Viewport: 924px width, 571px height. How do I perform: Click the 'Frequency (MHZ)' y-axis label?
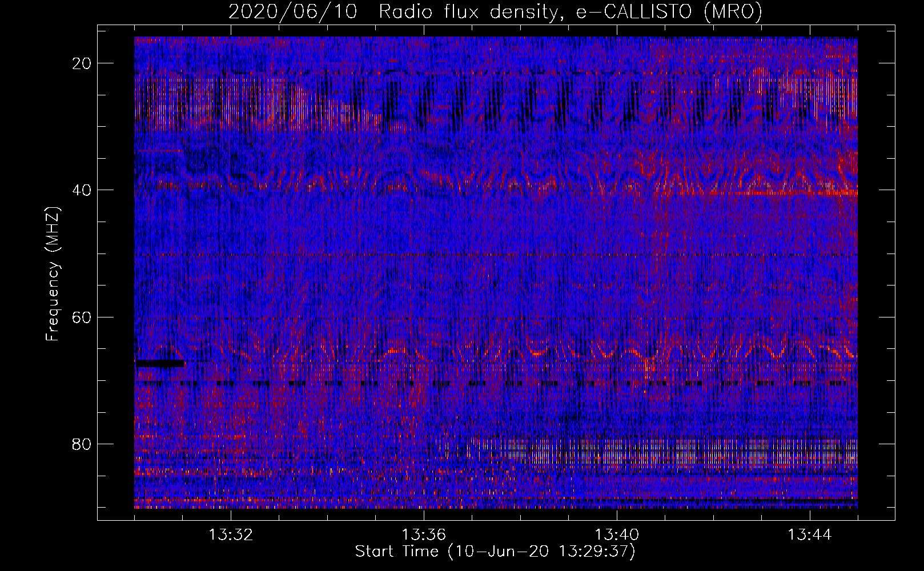[x=53, y=274]
